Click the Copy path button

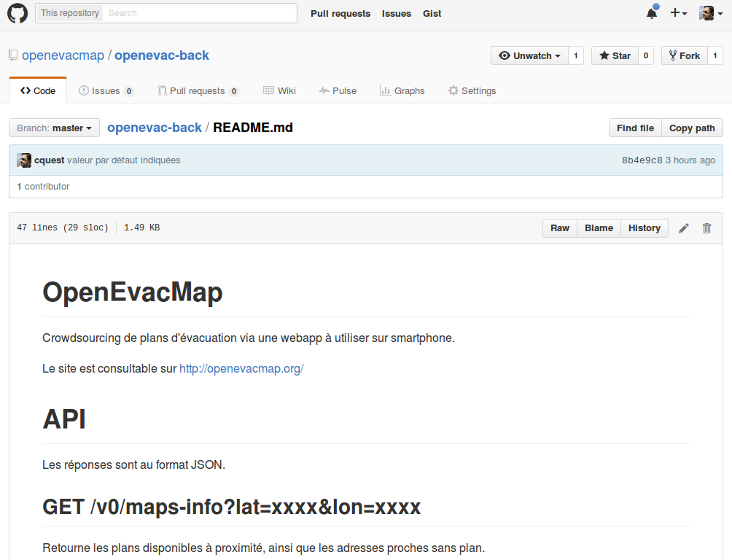click(692, 128)
